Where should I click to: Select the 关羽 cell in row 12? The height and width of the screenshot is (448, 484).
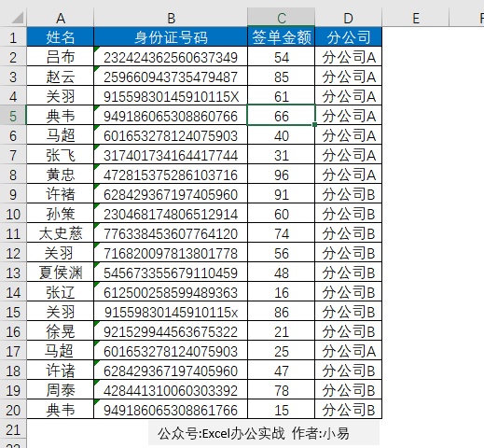pos(61,253)
